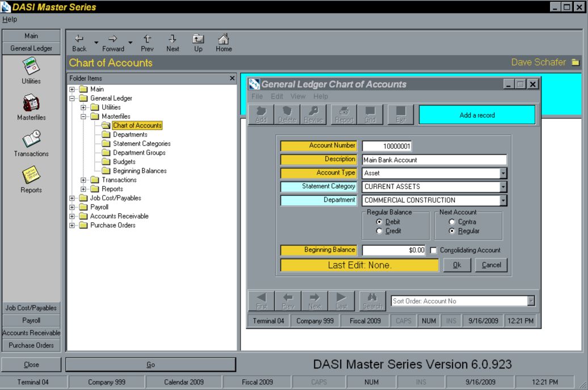Screen dimensions: 588x390
Task: Switch to the Main sidebar tab
Action: click(31, 36)
